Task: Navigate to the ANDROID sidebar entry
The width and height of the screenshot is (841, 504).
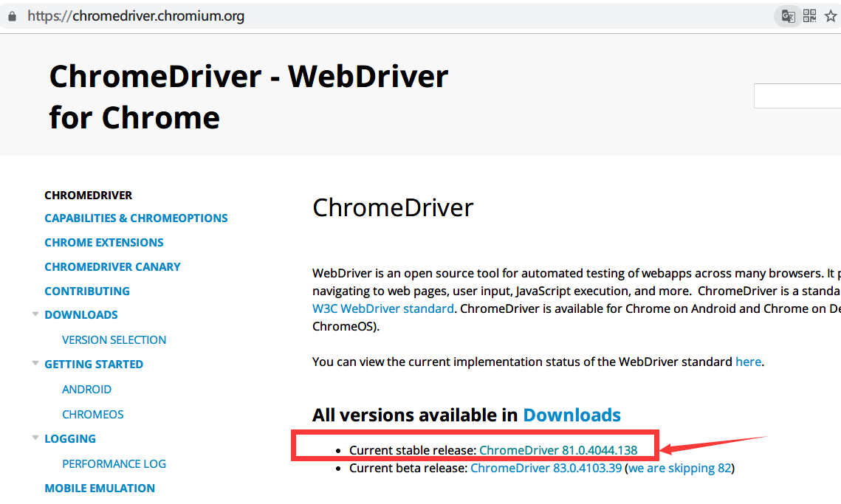Action: pos(86,389)
